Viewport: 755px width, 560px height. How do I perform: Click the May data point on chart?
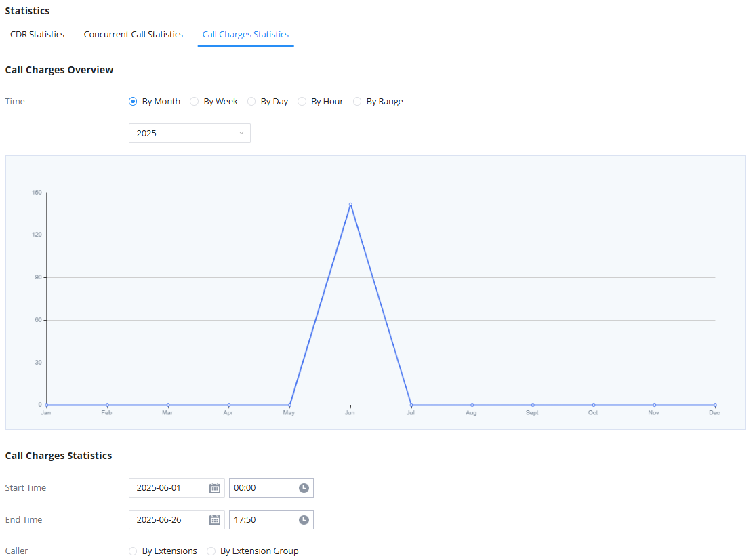tap(290, 405)
